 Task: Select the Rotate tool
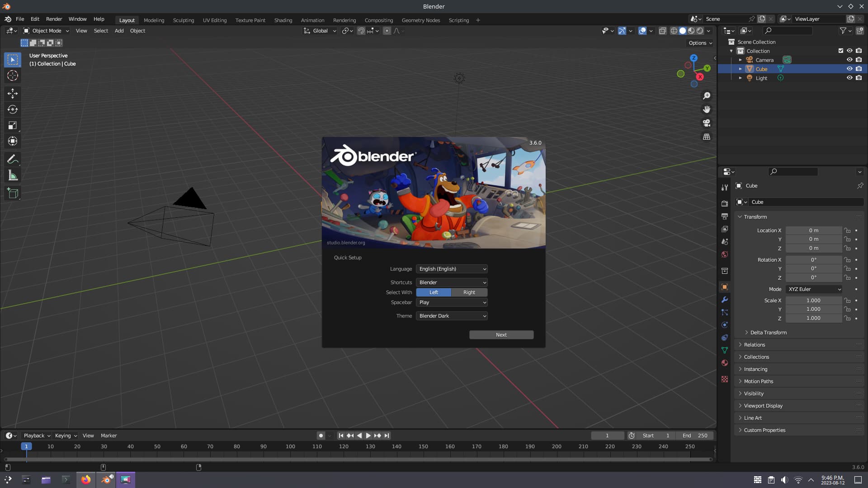coord(13,109)
